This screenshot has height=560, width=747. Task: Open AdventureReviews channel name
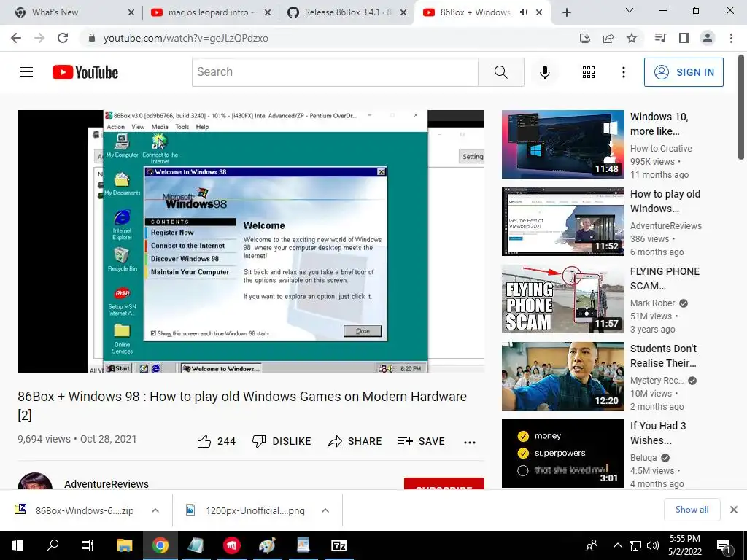coord(107,484)
